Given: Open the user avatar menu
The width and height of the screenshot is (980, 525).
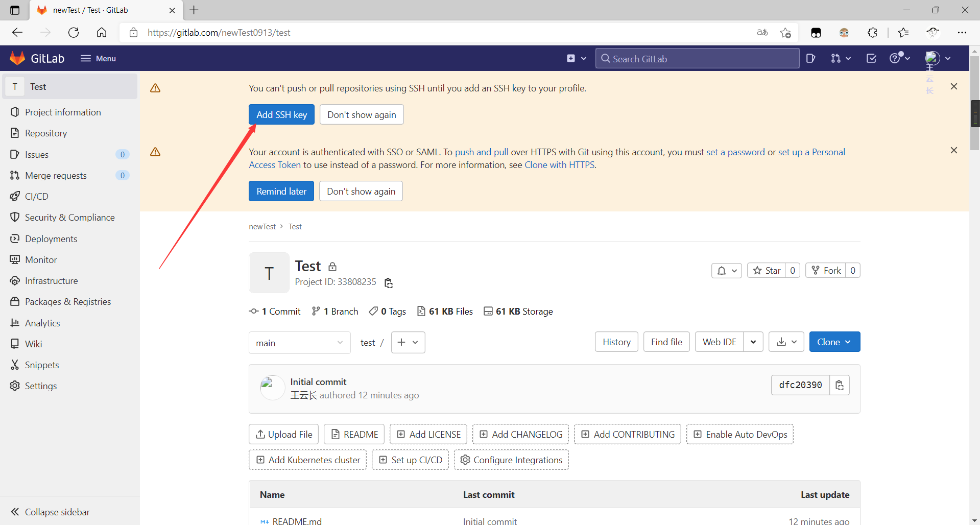Looking at the screenshot, I should pos(938,58).
